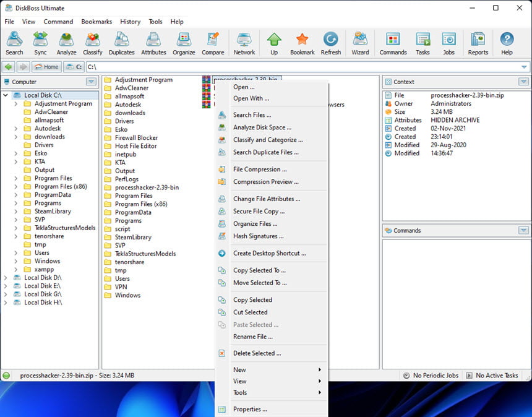Select the TeklaStructuresModels folder in tree
532x417 pixels.
pos(64,228)
